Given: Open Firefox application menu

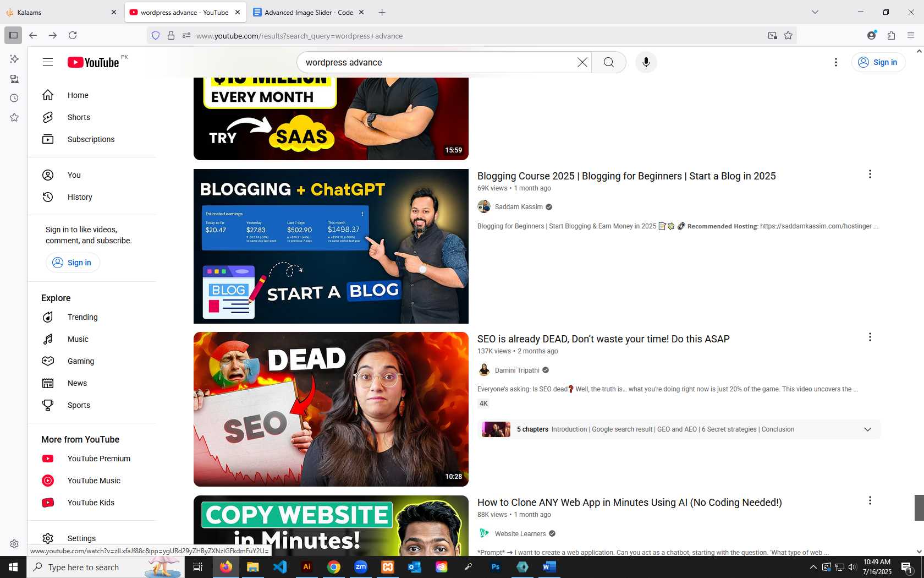Looking at the screenshot, I should (x=911, y=35).
